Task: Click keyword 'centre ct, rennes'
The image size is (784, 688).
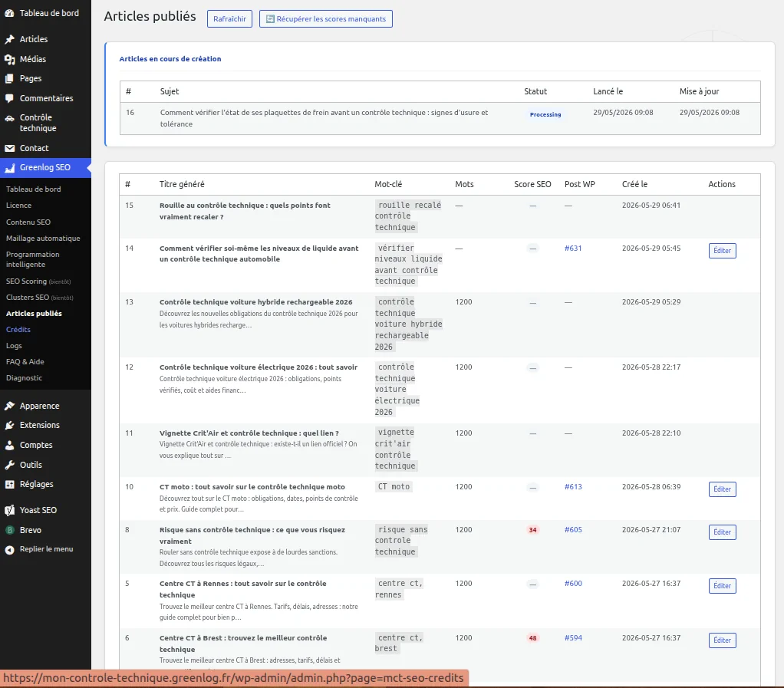Action: 399,589
